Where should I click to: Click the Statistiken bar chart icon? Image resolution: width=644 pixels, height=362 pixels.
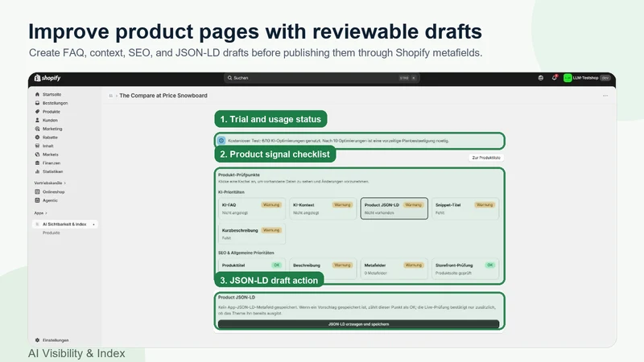click(37, 171)
